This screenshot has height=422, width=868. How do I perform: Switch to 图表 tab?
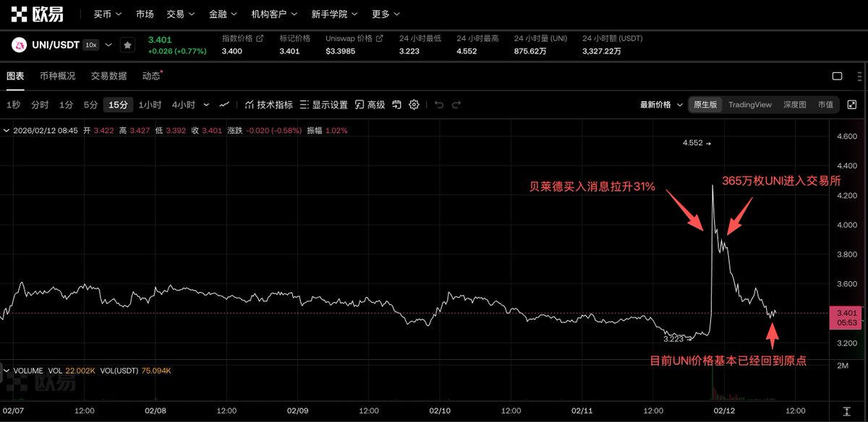tap(15, 76)
